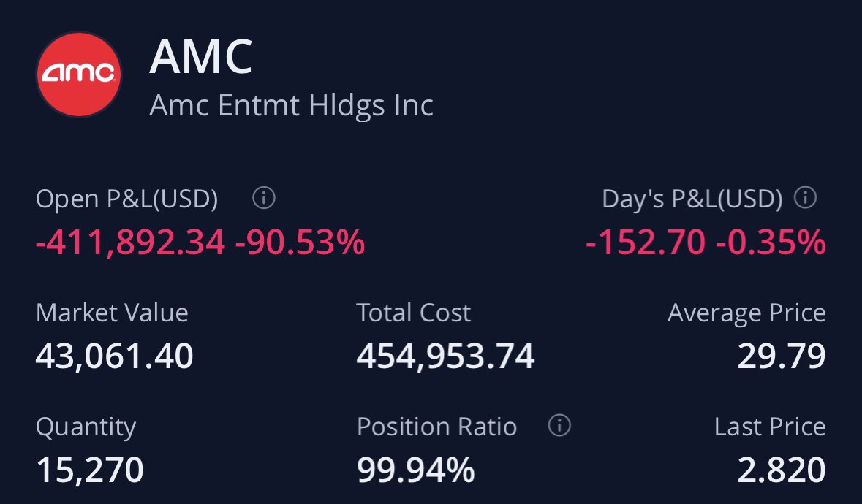
Task: Click the 2.820 last price value
Action: click(x=781, y=470)
